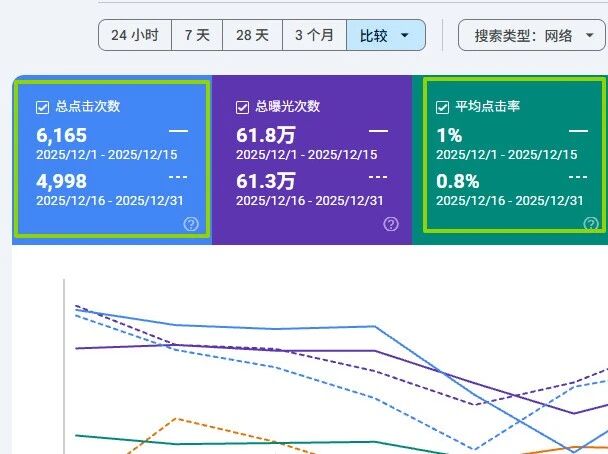Uncheck the 总点击次数 checkbox

click(42, 107)
